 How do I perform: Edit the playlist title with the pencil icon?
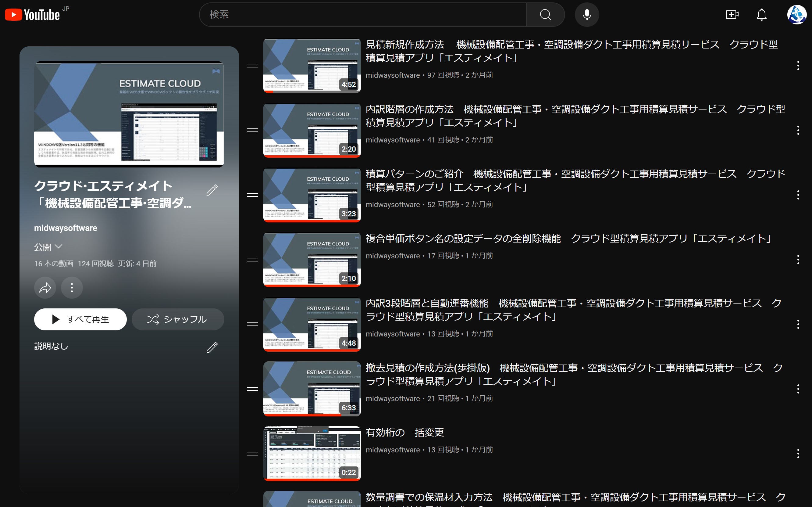212,190
